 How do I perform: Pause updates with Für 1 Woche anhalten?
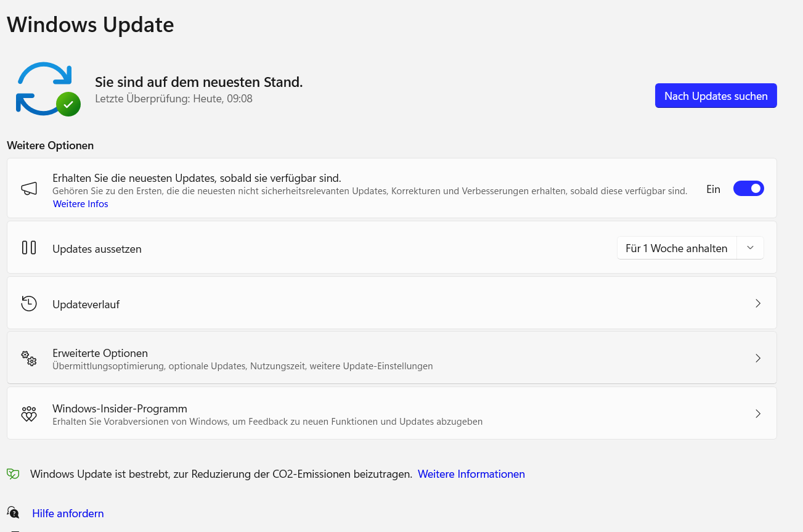[x=676, y=248]
